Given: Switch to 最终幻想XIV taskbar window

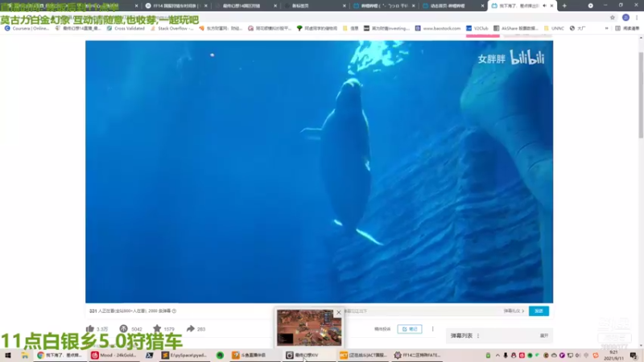Looking at the screenshot, I should coord(309,355).
